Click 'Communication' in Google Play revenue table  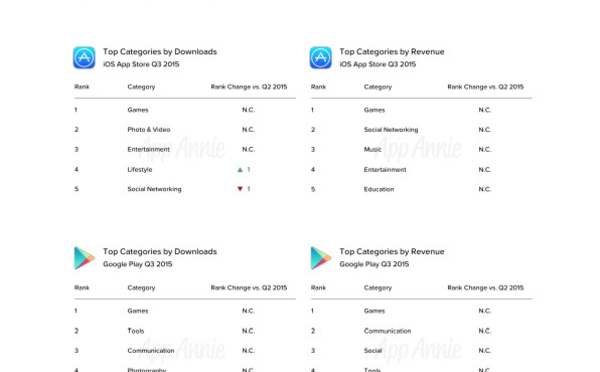[x=387, y=331]
